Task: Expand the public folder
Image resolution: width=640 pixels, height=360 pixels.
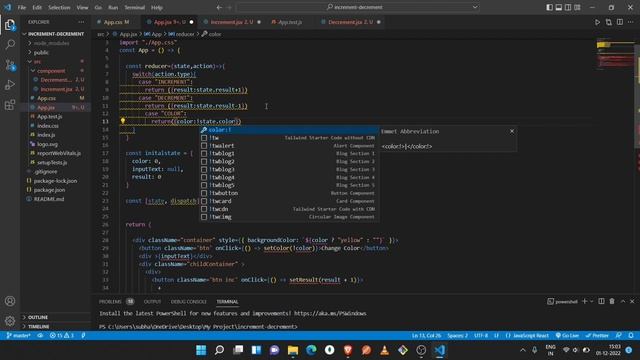Action: pyautogui.click(x=56, y=53)
